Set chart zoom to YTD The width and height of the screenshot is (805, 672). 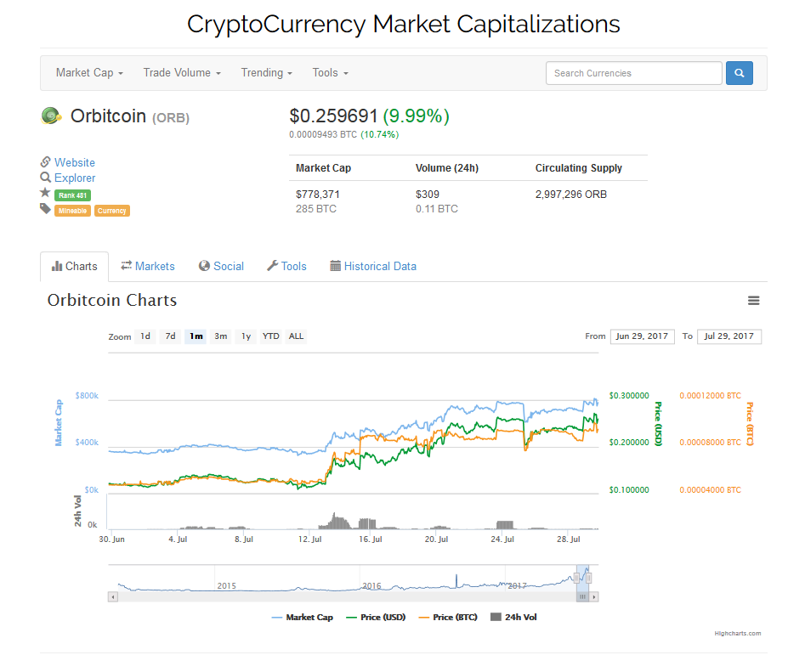click(x=270, y=336)
